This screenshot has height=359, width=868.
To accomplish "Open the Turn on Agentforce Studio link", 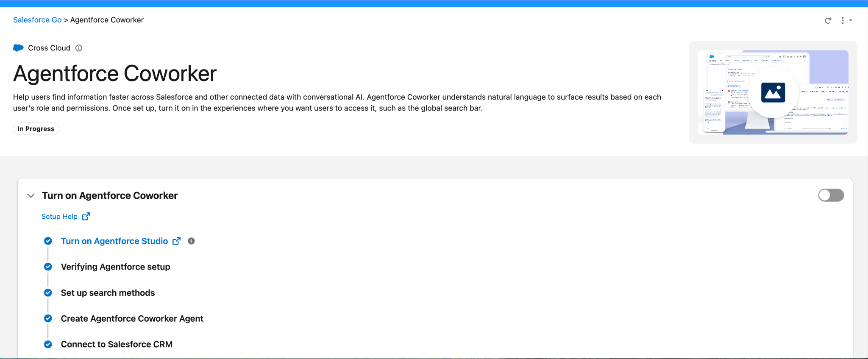I will click(114, 241).
